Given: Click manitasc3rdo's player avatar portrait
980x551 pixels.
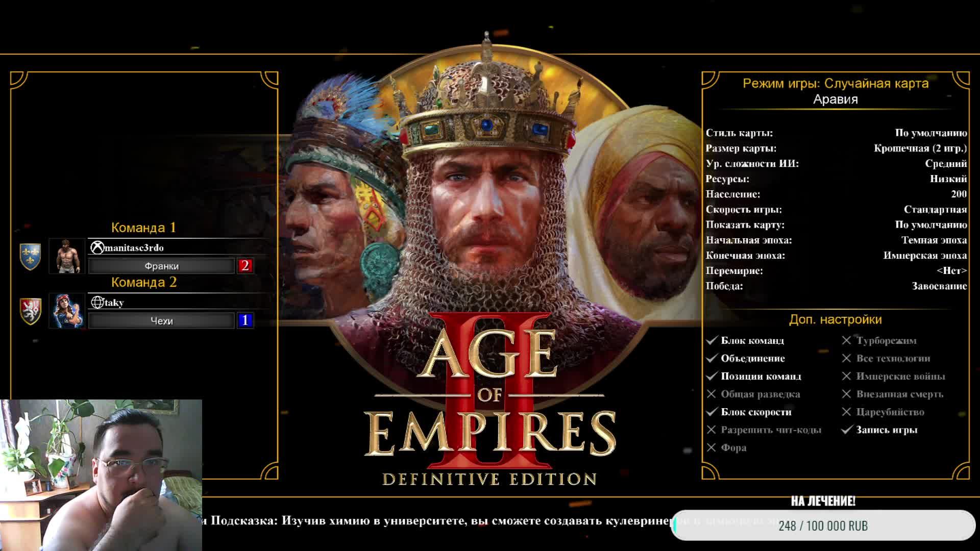Looking at the screenshot, I should click(67, 256).
